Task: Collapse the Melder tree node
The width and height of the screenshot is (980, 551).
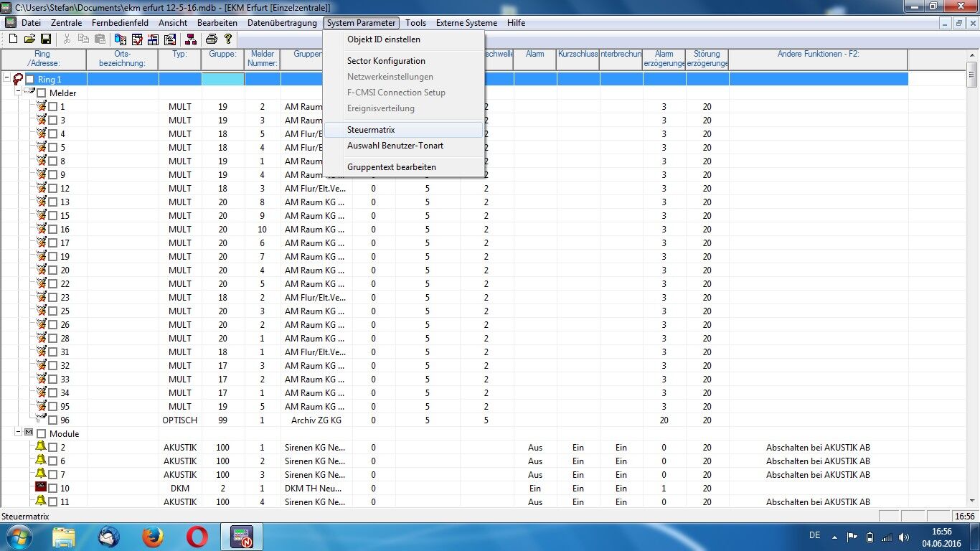Action: click(x=18, y=93)
